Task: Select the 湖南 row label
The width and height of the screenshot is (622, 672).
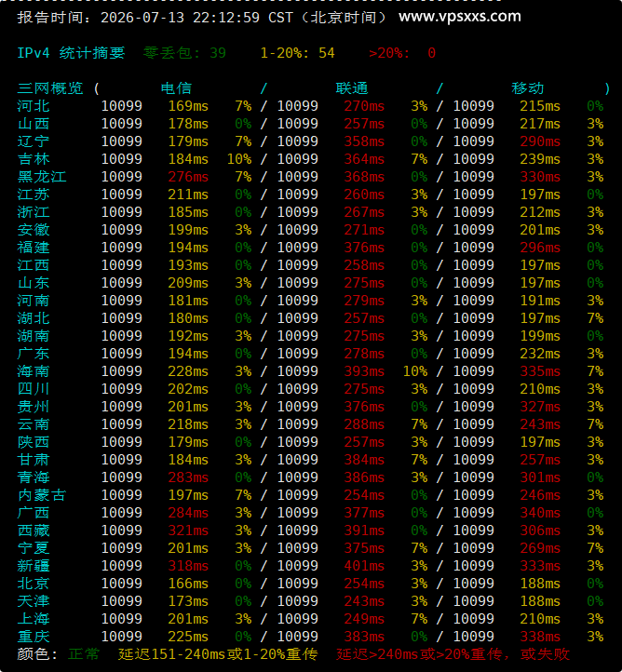Action: pos(34,336)
